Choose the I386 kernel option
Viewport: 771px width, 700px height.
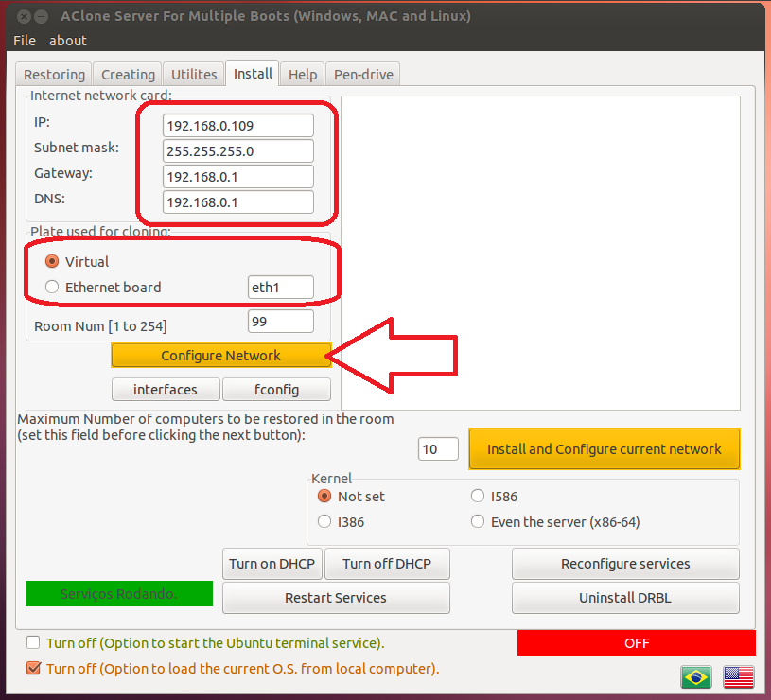click(x=324, y=521)
